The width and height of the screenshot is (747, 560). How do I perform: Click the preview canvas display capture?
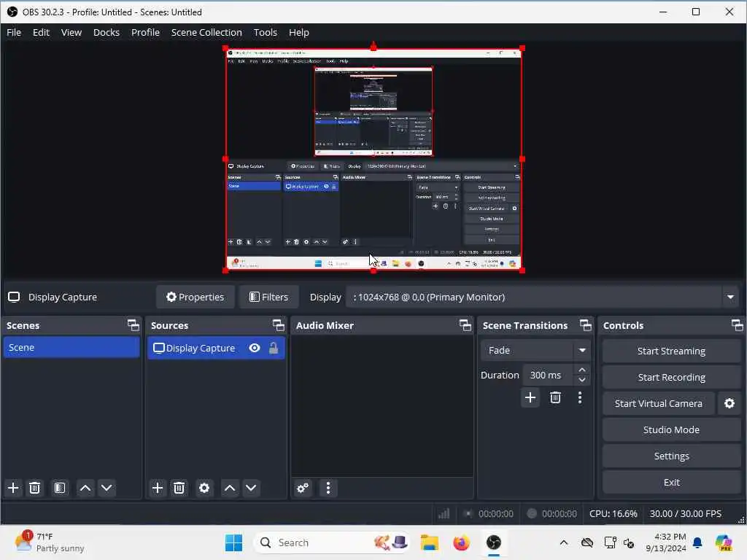[373, 159]
